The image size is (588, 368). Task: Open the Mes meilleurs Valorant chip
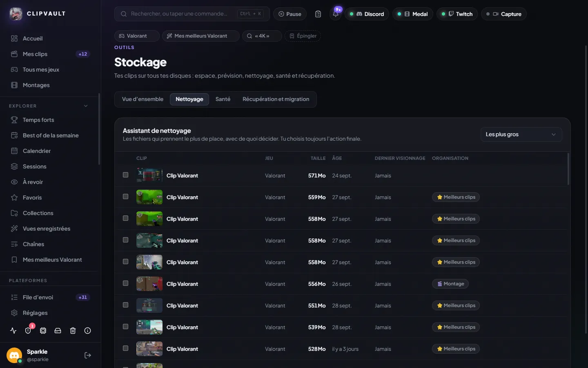(201, 36)
